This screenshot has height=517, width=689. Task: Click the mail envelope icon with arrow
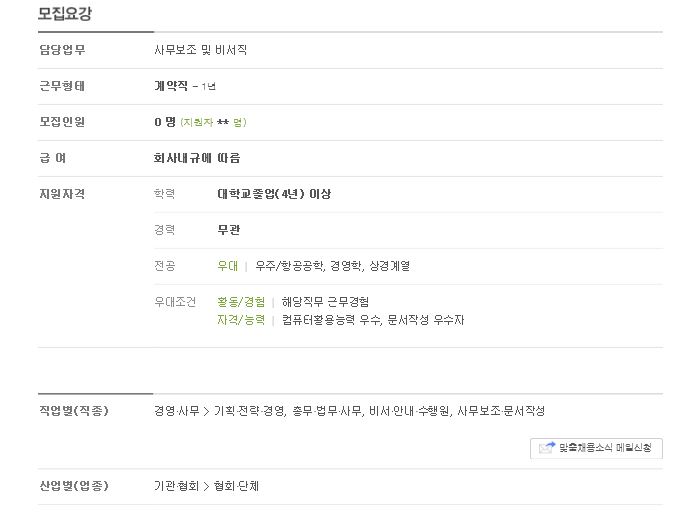[547, 448]
